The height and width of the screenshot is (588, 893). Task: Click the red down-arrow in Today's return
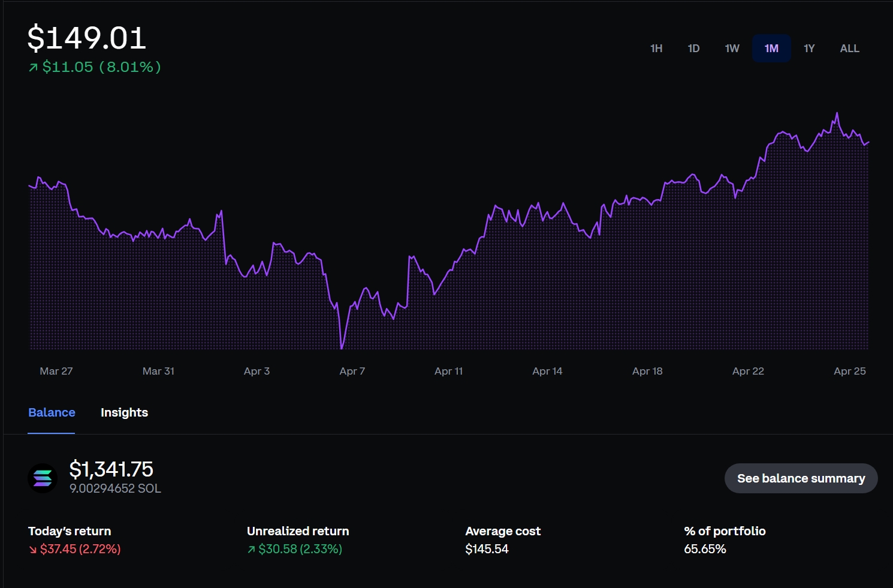click(x=32, y=550)
